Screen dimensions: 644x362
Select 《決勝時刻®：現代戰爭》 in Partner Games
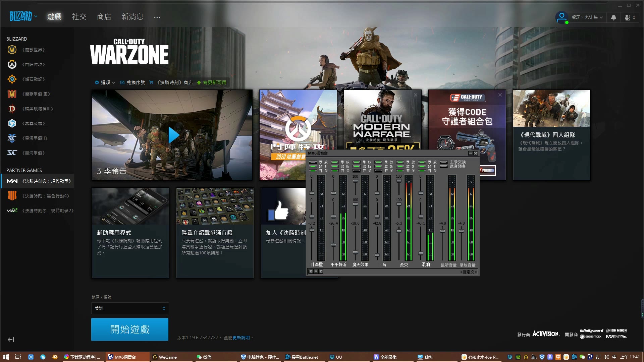(x=37, y=181)
